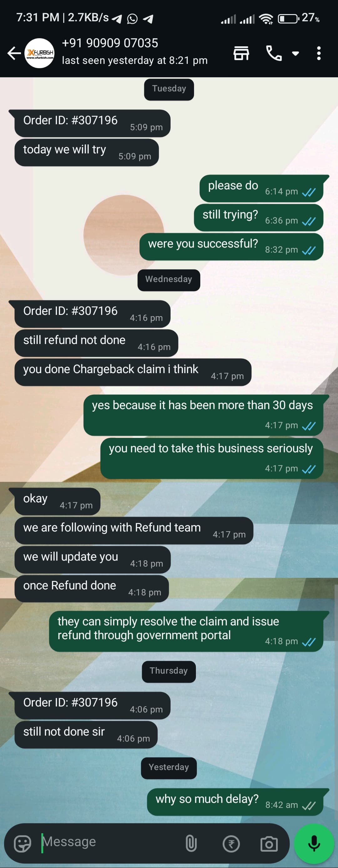Start a voice call with phone icon
This screenshot has width=338, height=868.
[274, 53]
